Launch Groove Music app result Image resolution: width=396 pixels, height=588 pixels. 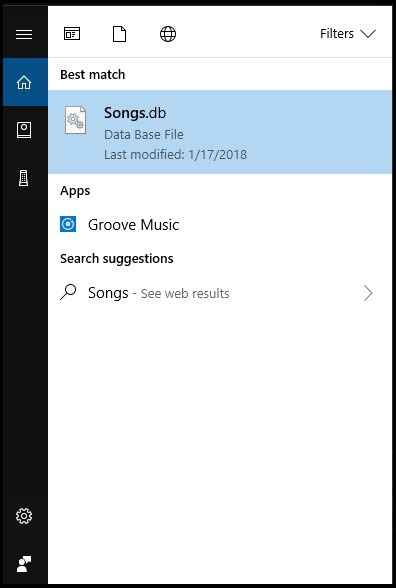point(220,225)
